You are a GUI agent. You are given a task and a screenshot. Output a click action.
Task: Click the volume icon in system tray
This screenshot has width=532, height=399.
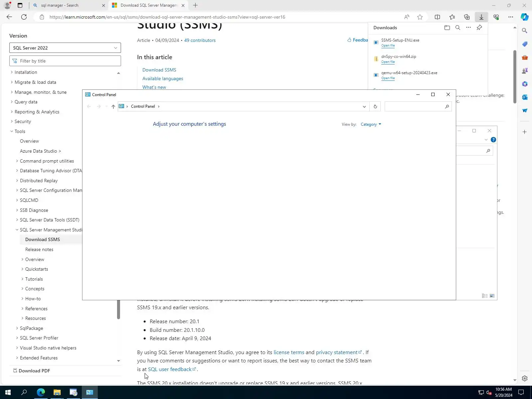tap(489, 393)
